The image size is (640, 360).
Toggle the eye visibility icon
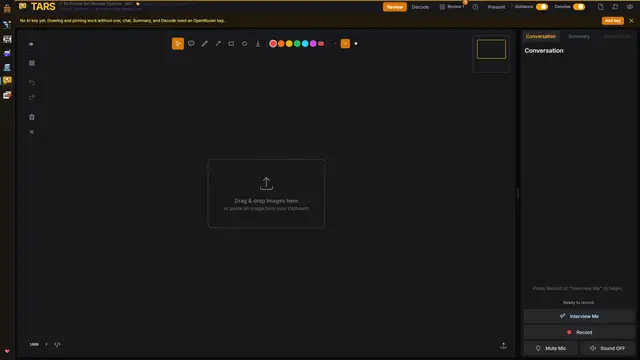pyautogui.click(x=31, y=44)
